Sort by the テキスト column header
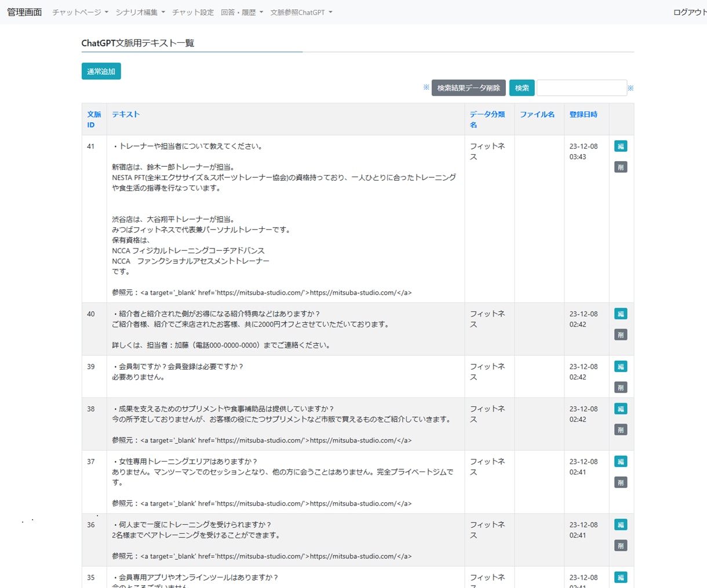 tap(126, 114)
